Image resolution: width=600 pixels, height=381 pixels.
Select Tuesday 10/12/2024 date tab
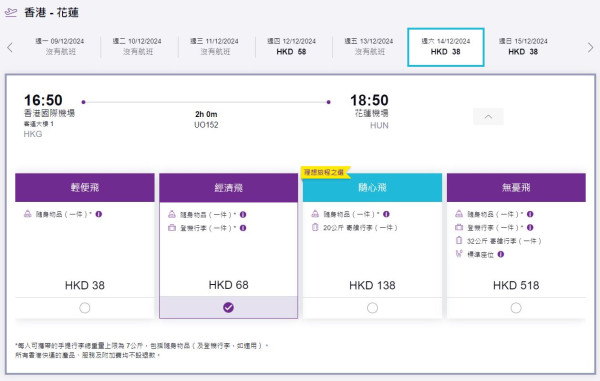pyautogui.click(x=137, y=46)
